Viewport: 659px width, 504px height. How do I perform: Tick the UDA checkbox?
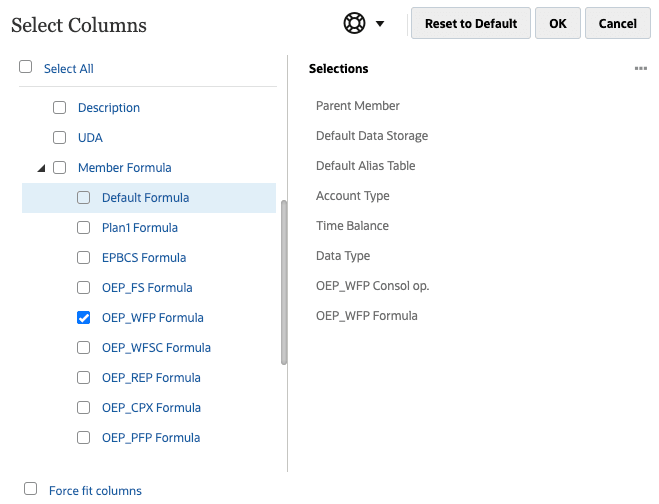(x=60, y=138)
